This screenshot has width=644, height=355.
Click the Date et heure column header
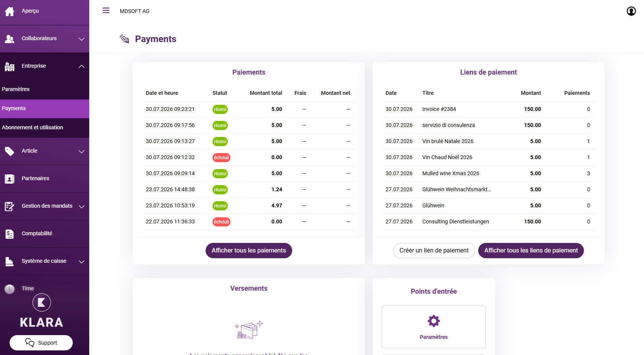(x=162, y=93)
